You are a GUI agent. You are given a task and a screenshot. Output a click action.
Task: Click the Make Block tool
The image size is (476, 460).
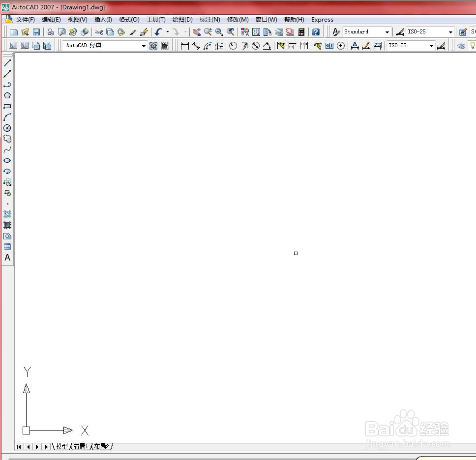click(x=7, y=193)
